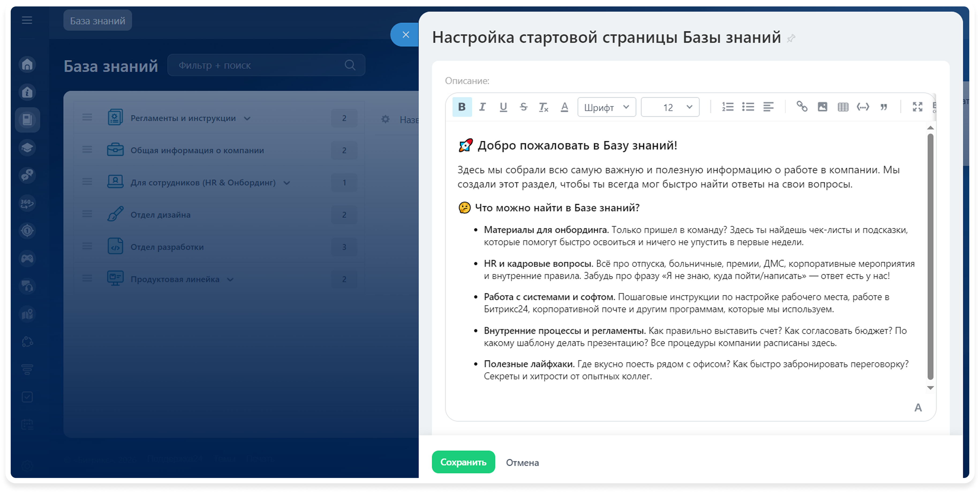
Task: Click the insert link icon
Action: 802,107
